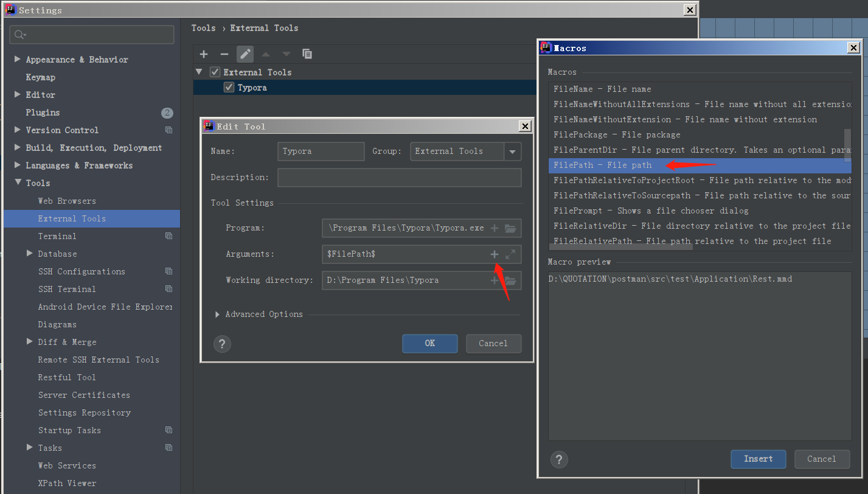868x494 pixels.
Task: Duplicate the Typora tool
Action: pyautogui.click(x=307, y=54)
